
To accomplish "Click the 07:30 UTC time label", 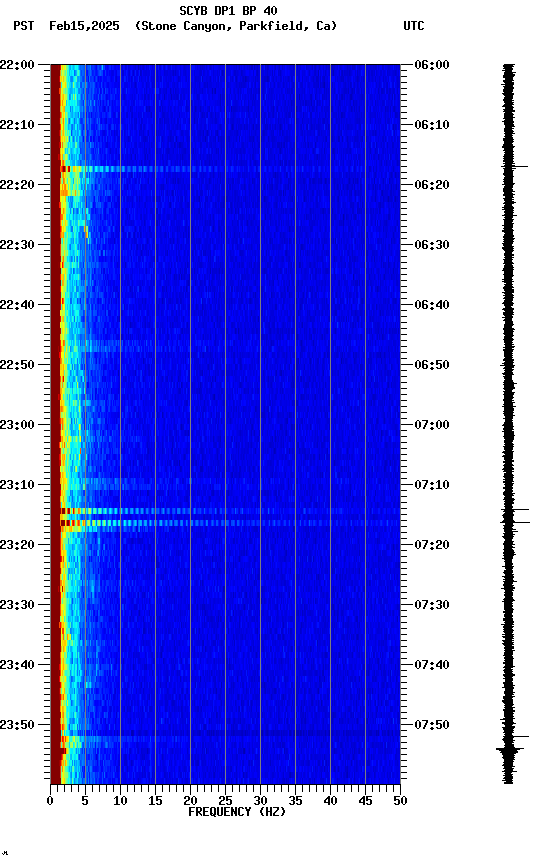I will click(x=432, y=606).
